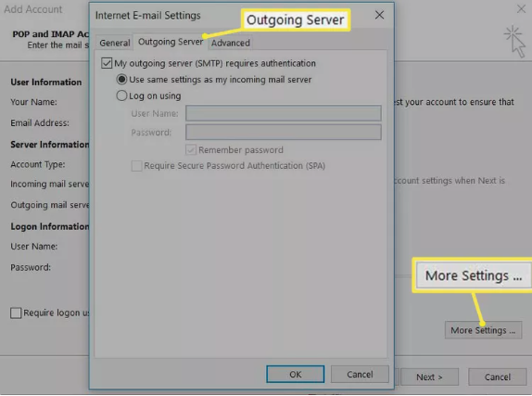Click the 'Email Address:' label in Add Account
Image resolution: width=532 pixels, height=396 pixels.
(x=40, y=123)
